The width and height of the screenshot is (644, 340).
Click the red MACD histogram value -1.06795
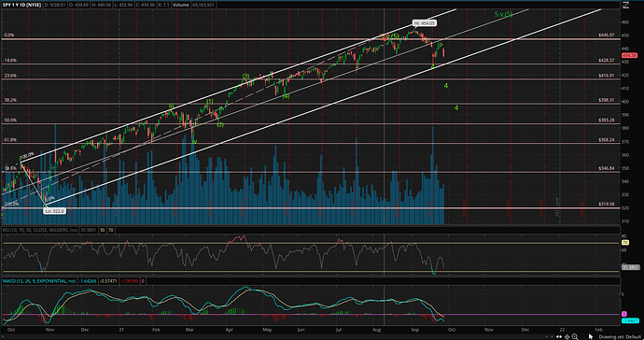(130, 281)
